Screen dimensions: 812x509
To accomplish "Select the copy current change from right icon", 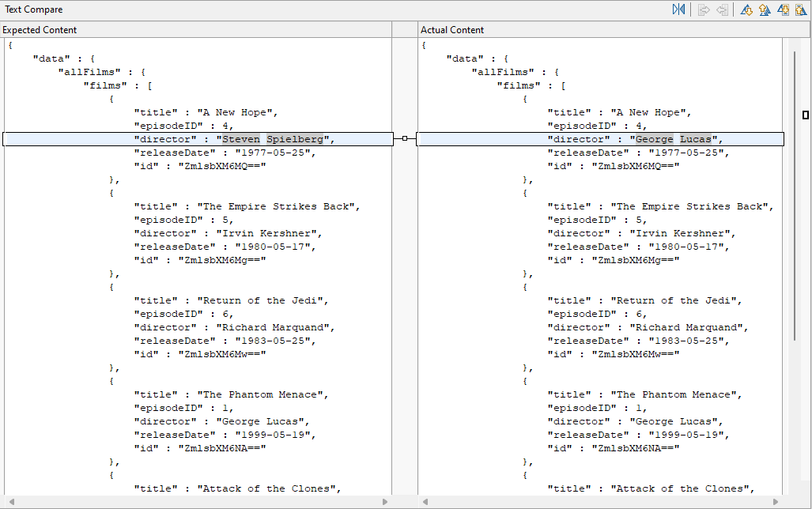I will 721,9.
